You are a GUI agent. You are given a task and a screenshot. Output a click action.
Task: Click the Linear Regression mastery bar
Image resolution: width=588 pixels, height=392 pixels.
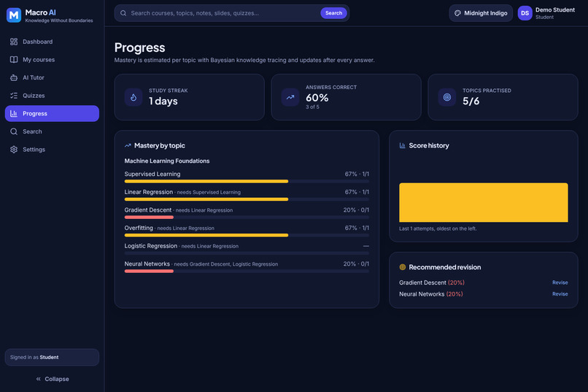tap(247, 199)
